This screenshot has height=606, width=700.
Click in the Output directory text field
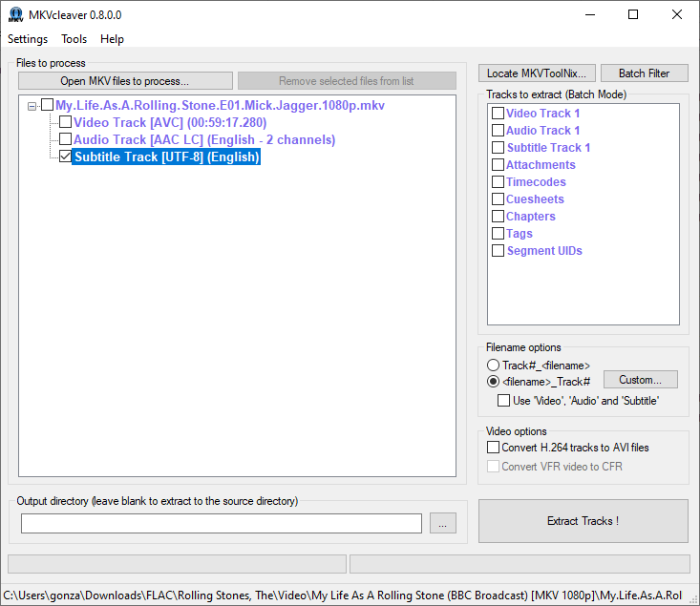[222, 523]
